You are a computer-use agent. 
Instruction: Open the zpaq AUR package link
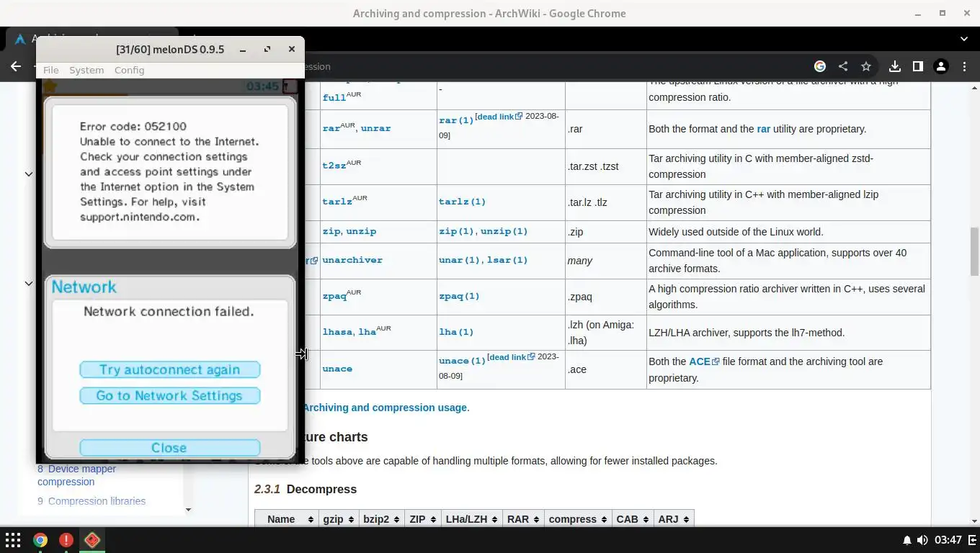[x=334, y=296]
